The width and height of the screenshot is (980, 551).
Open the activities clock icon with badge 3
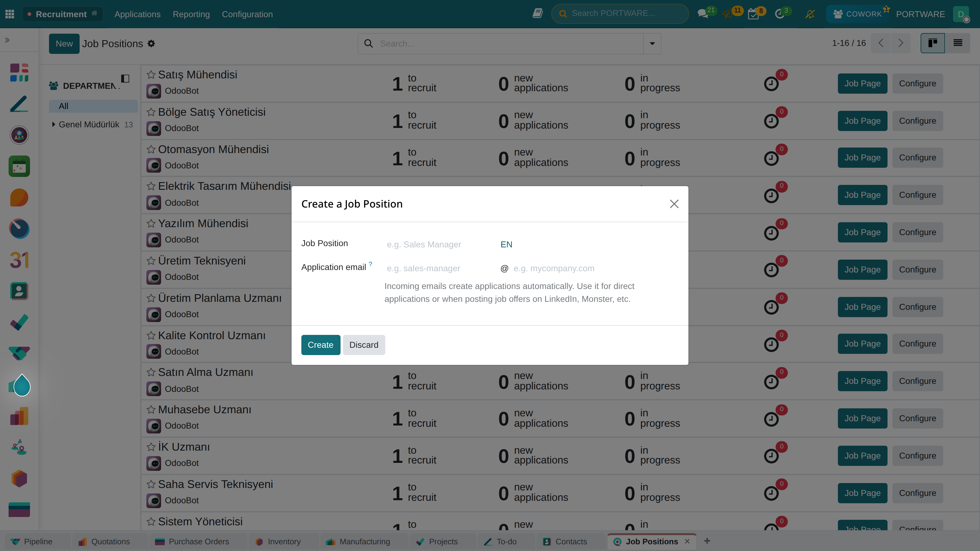coord(779,14)
